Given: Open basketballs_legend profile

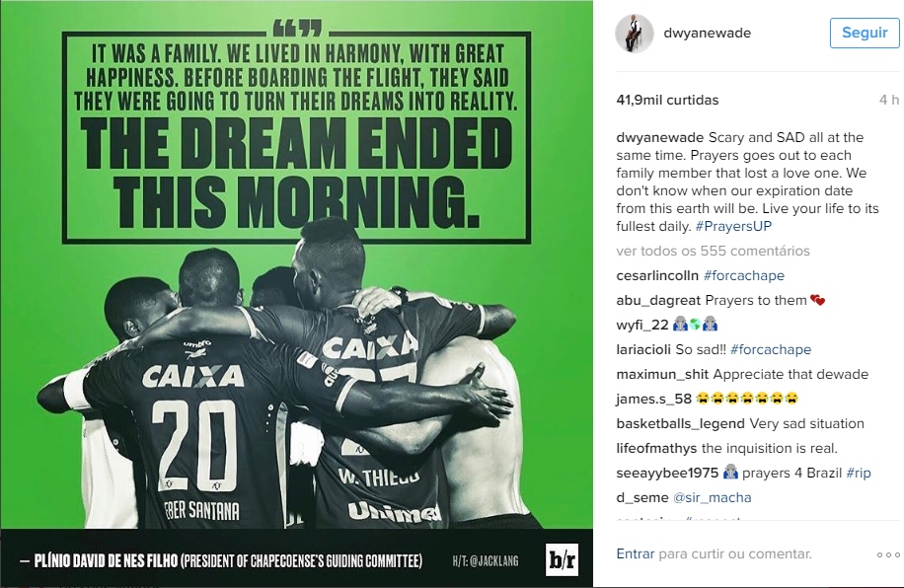Looking at the screenshot, I should (680, 423).
